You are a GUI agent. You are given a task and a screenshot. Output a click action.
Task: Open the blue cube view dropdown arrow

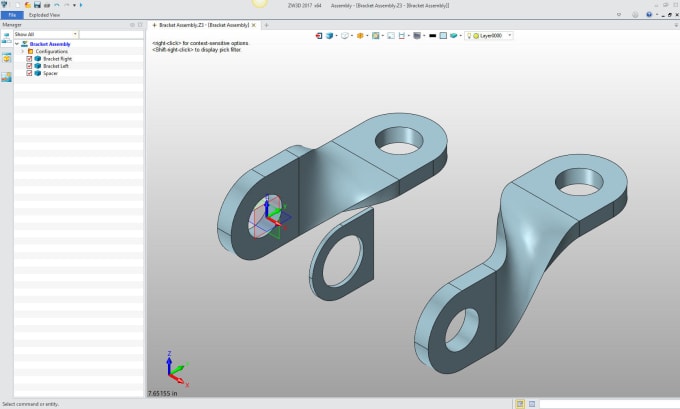(337, 36)
